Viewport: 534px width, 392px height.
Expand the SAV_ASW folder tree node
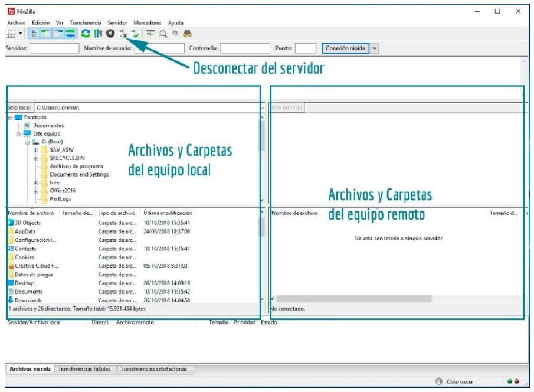[x=36, y=150]
